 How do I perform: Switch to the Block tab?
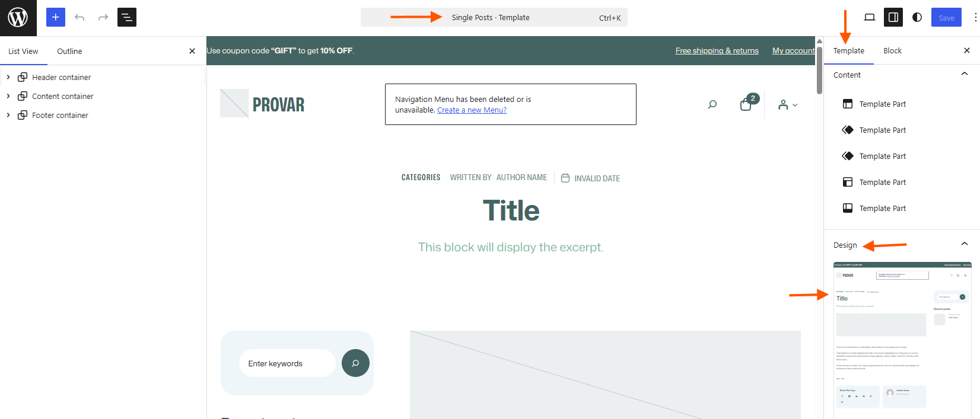pos(892,51)
